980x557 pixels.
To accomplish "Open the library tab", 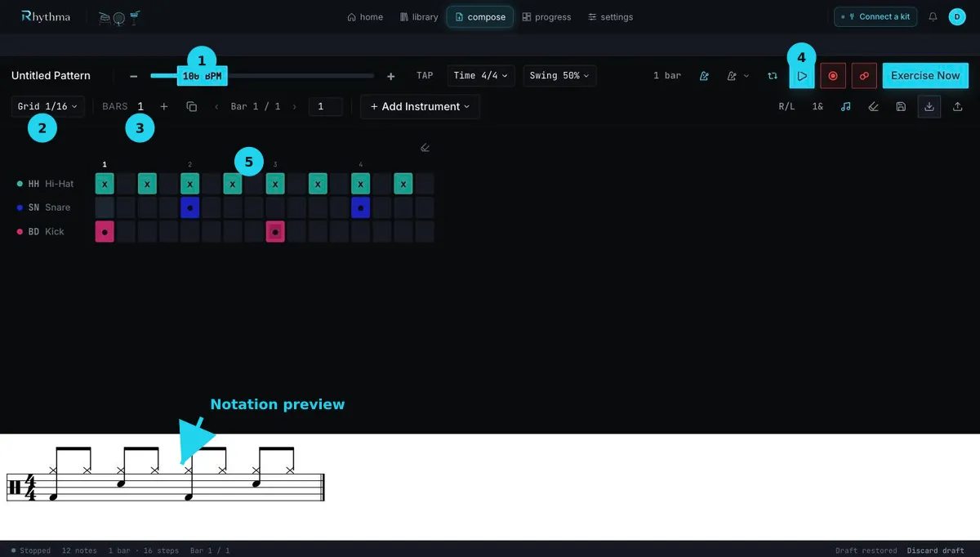I will (x=420, y=17).
